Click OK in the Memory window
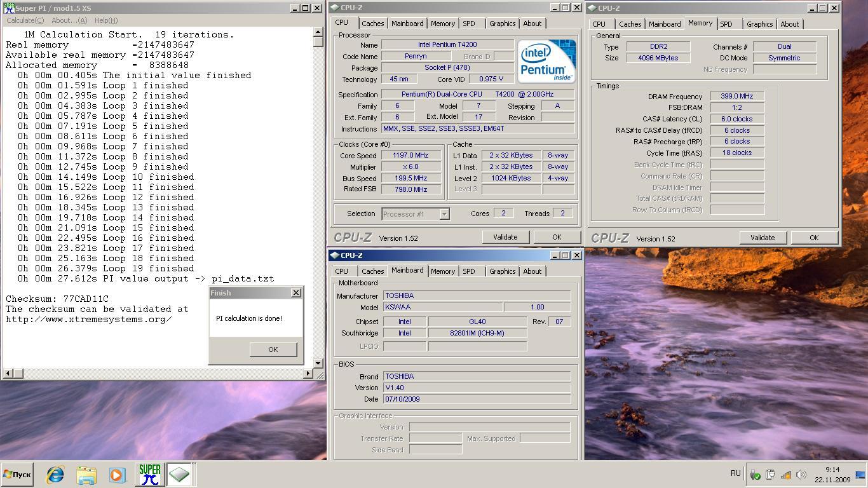 (814, 238)
